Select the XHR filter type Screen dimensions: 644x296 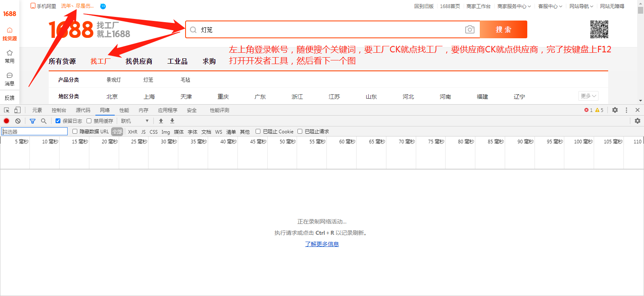(133, 132)
